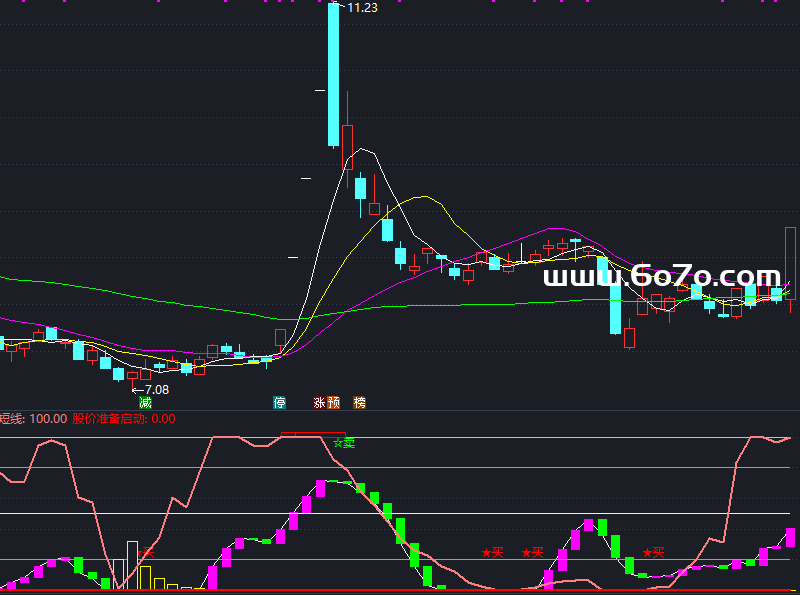Click the leftmost of the paired ★买 signals
800x595 pixels.
[492, 552]
